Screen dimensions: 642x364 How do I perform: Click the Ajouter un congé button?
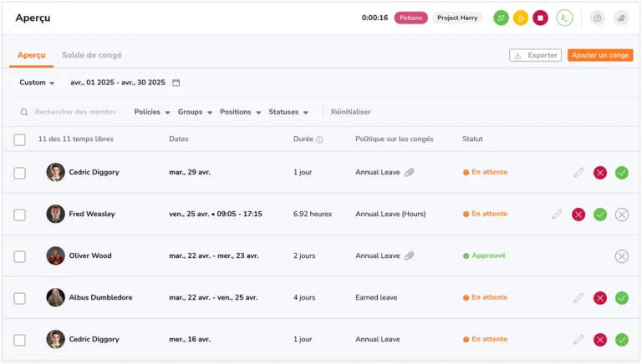[600, 55]
